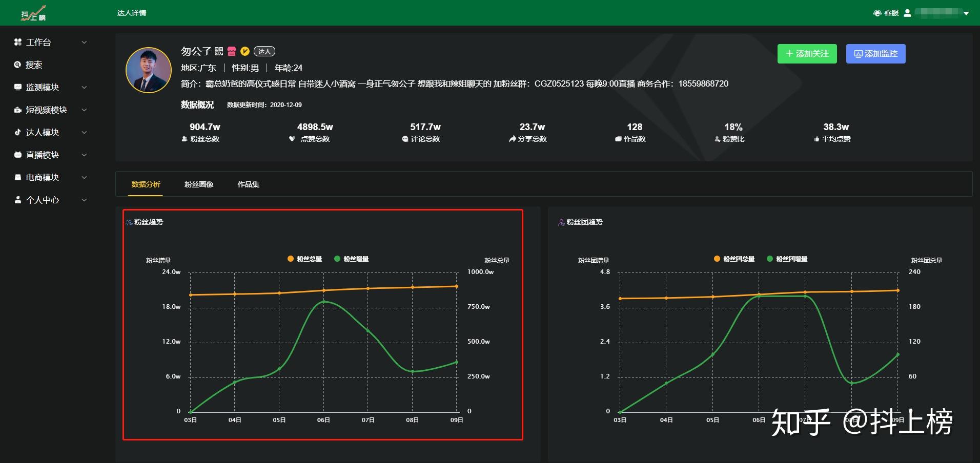Expand the 达人模块 sidebar section

50,132
